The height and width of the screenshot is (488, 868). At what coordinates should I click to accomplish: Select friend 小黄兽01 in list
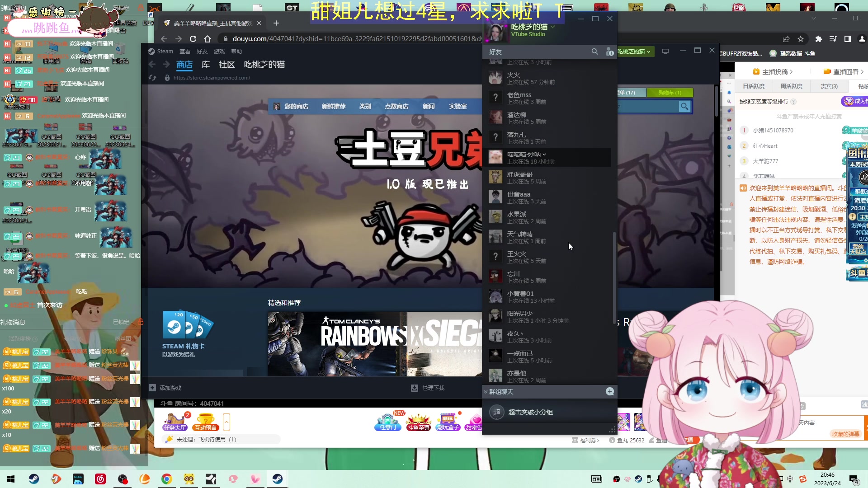pos(547,297)
